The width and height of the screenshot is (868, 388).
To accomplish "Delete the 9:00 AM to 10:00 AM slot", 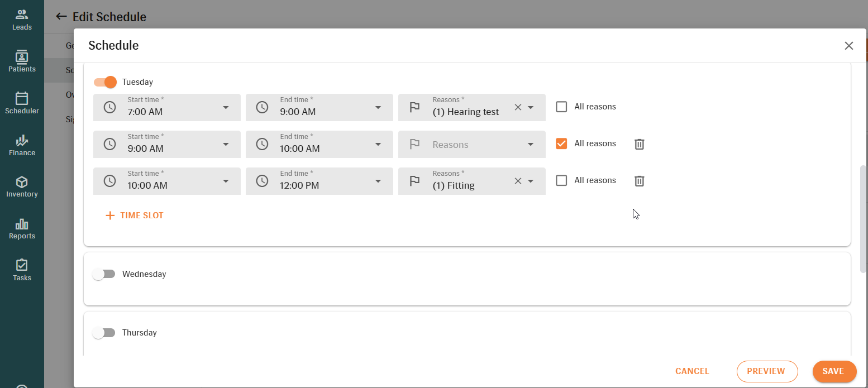I will tap(640, 144).
